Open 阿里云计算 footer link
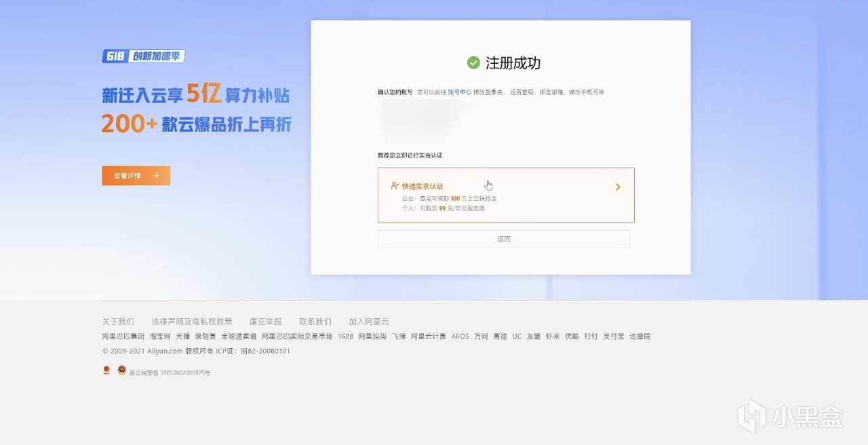 click(429, 336)
